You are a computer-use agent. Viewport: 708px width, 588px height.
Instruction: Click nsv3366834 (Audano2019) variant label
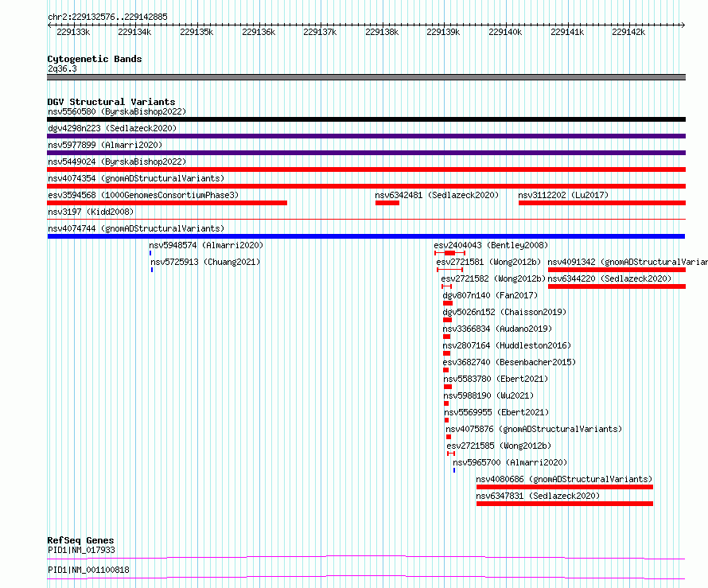coord(497,329)
